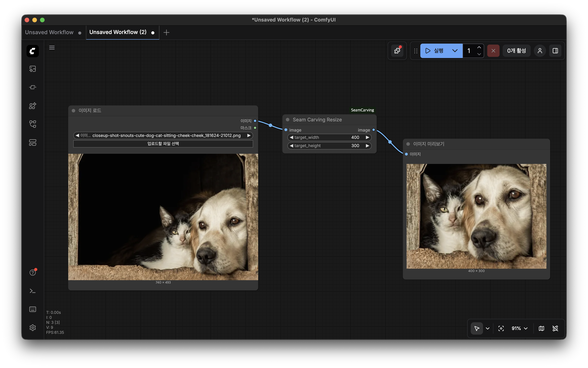Open the assets panel in sidebar
Viewport: 588px width, 368px height.
click(x=33, y=69)
